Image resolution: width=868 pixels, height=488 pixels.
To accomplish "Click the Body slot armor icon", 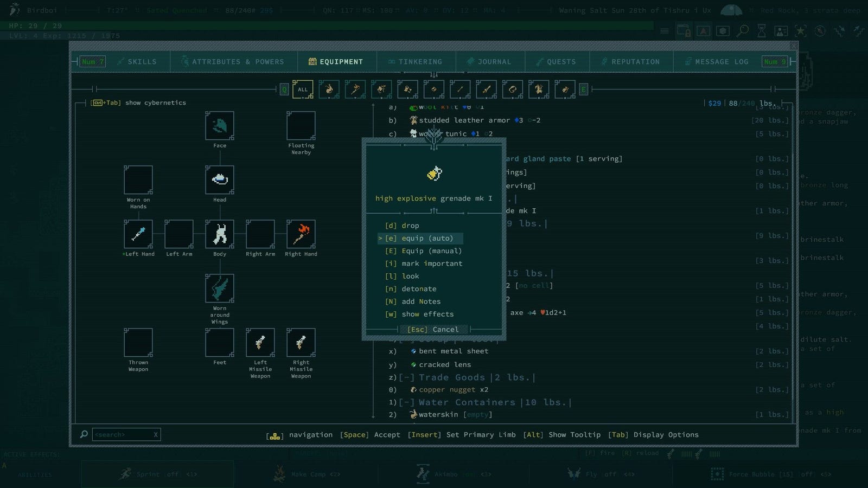I will pyautogui.click(x=220, y=234).
